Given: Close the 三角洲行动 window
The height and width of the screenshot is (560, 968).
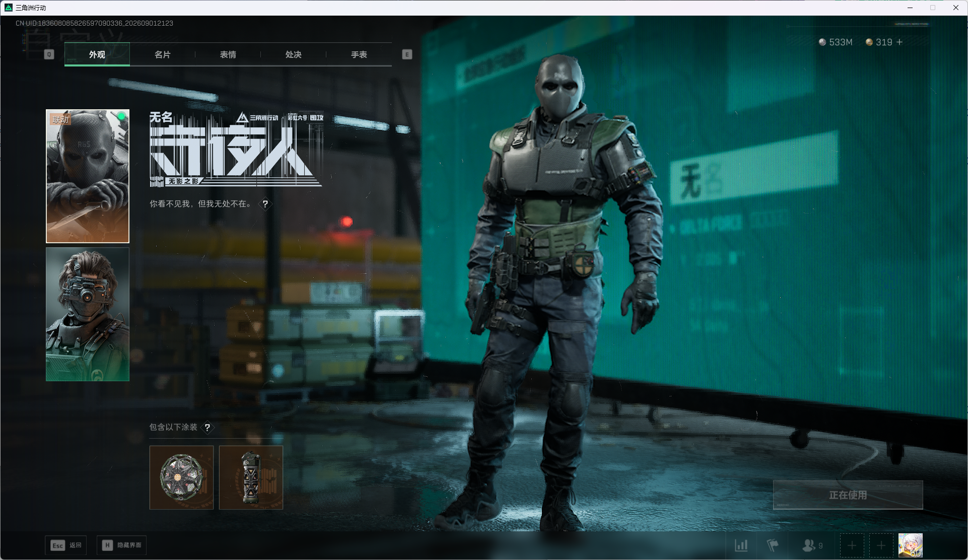Looking at the screenshot, I should tap(955, 8).
